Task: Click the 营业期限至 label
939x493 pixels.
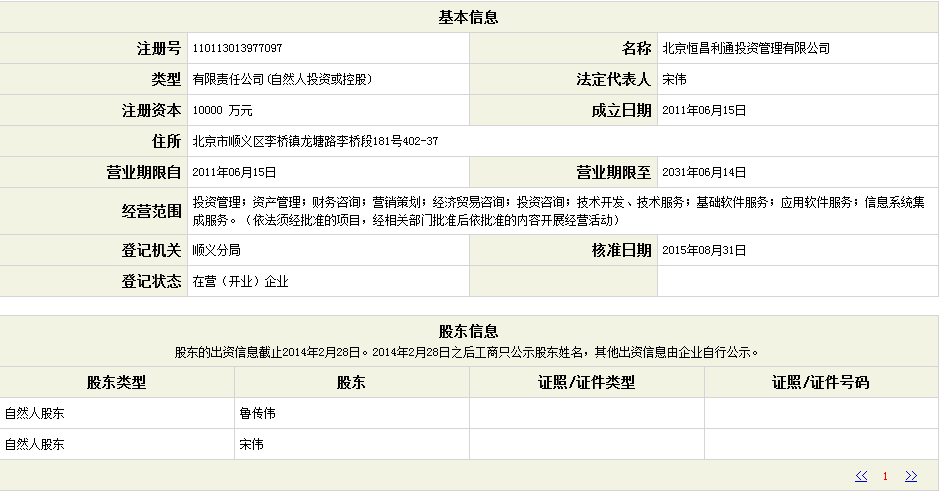Action: [x=613, y=173]
